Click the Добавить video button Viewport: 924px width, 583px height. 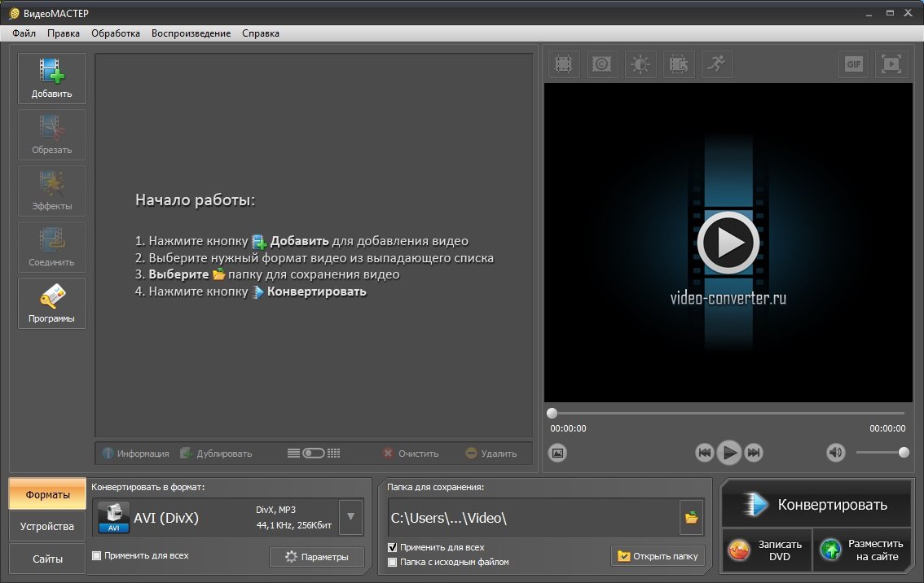(x=52, y=78)
